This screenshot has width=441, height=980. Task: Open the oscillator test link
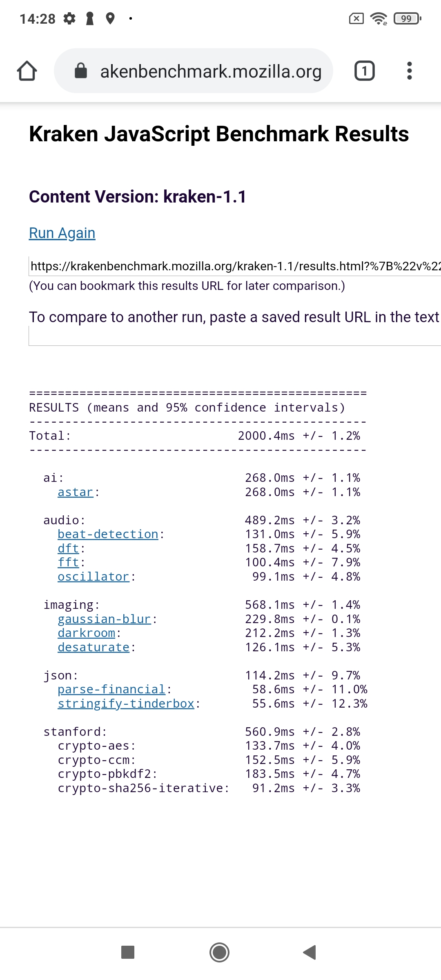point(94,577)
